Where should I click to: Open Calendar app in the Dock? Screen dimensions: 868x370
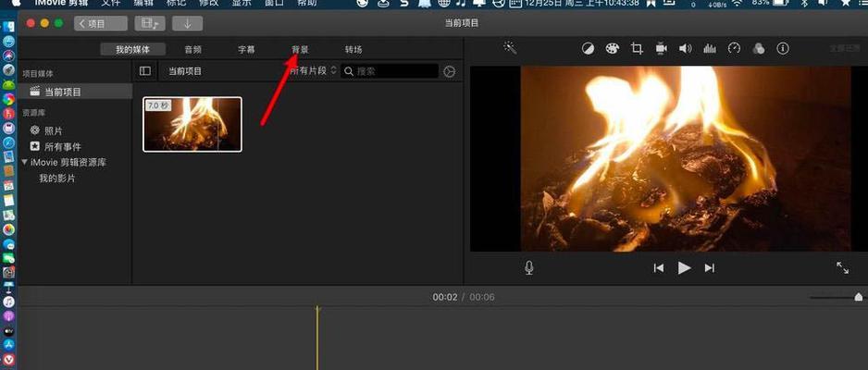pyautogui.click(x=8, y=186)
